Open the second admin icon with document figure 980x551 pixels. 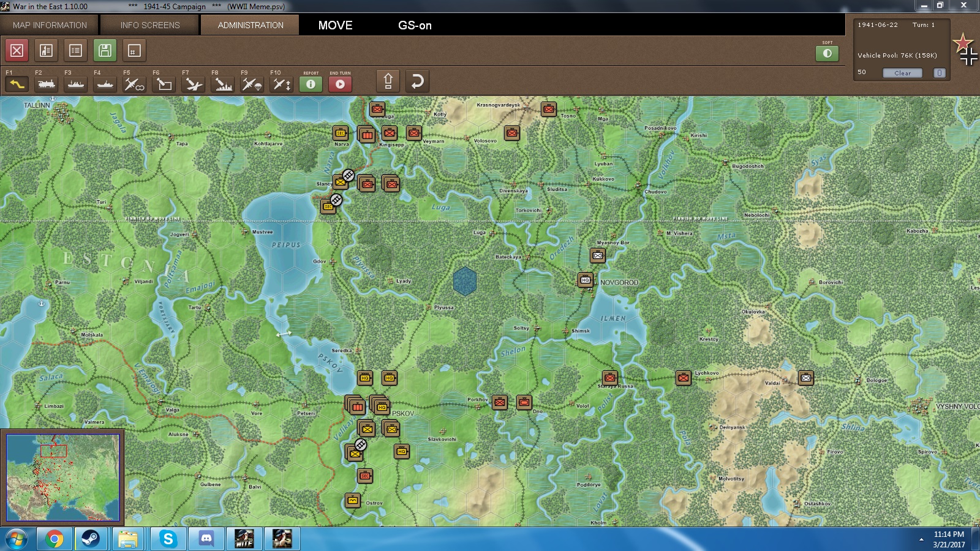pyautogui.click(x=47, y=51)
